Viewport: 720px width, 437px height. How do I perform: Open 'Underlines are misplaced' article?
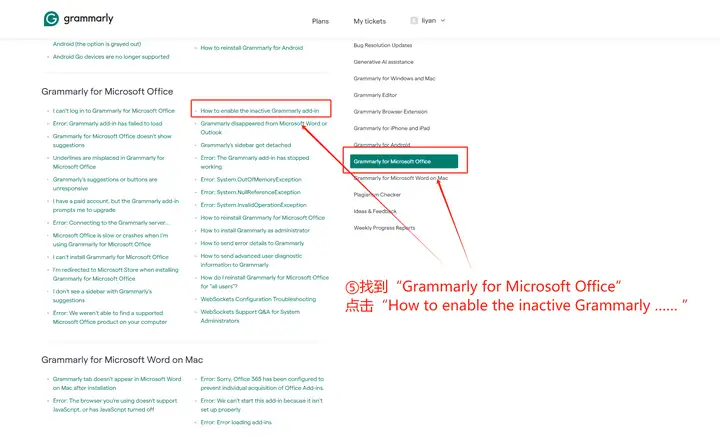point(108,162)
